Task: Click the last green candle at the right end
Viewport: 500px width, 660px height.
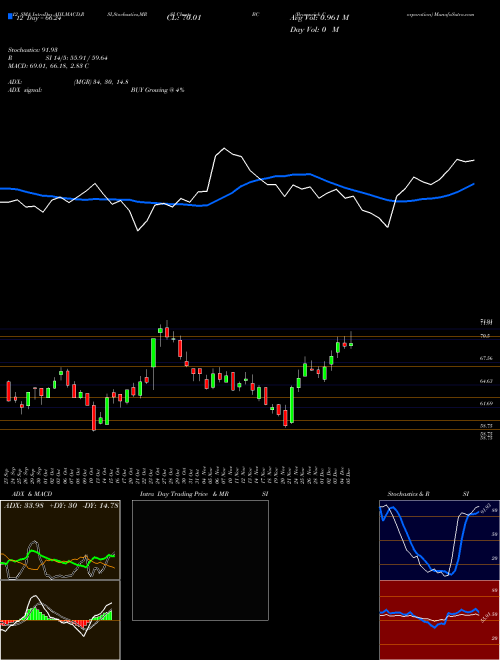Action: (x=351, y=345)
